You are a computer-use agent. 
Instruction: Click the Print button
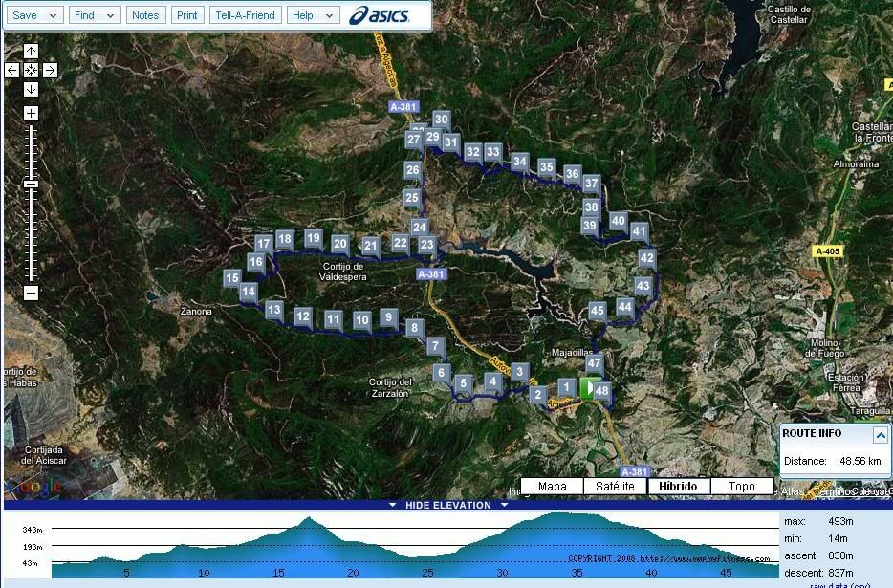pyautogui.click(x=186, y=15)
